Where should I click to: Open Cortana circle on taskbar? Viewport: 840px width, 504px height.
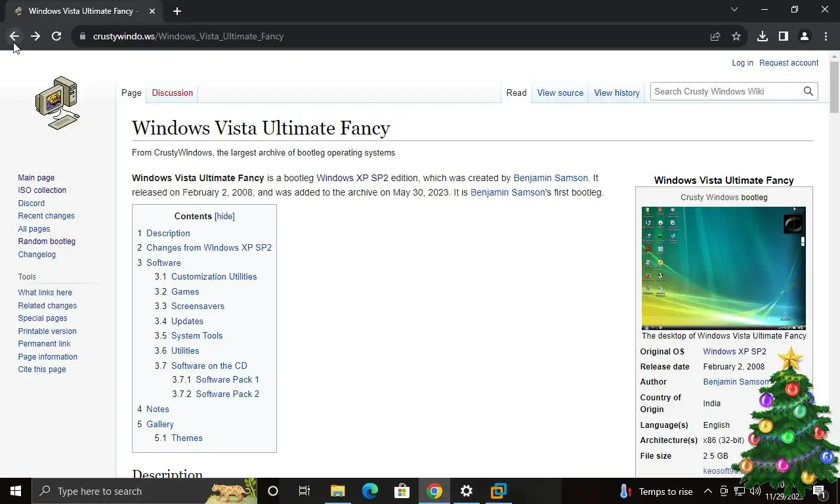[x=273, y=491]
